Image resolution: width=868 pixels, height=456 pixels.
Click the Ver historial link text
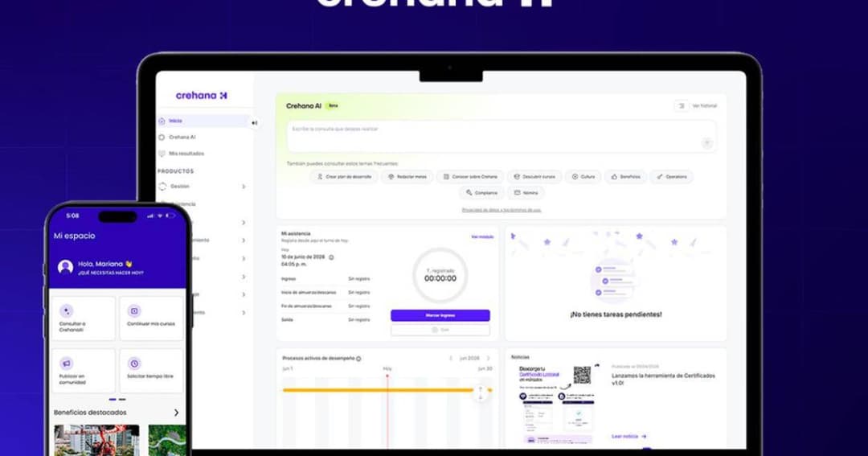coord(705,106)
